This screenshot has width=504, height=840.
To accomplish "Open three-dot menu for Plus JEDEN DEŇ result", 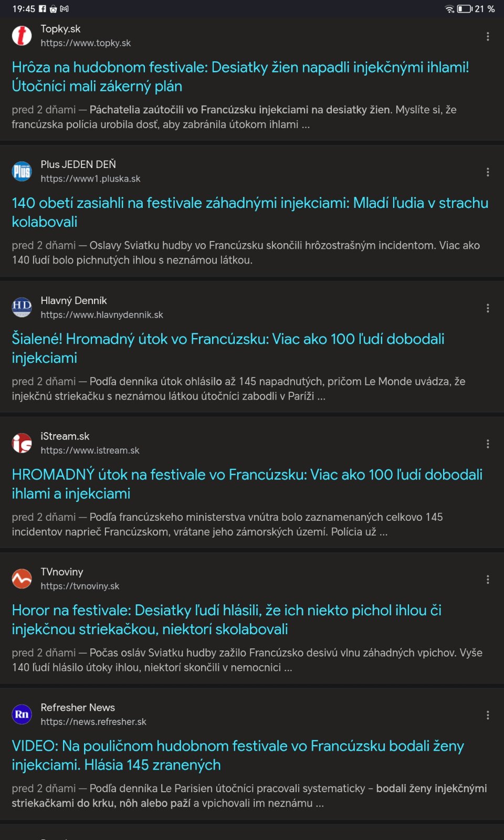I will point(488,172).
